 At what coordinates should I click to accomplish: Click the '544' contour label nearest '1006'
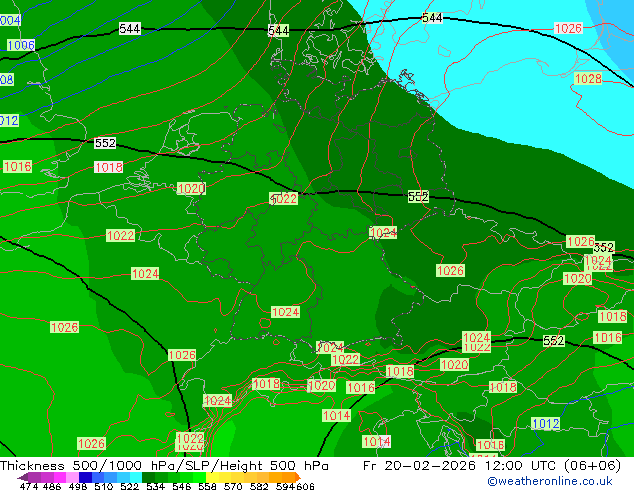(130, 29)
